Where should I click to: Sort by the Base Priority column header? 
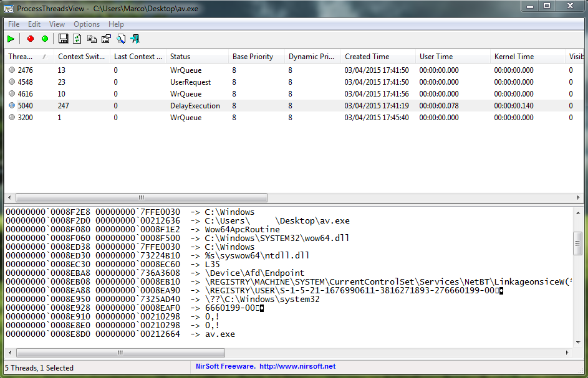[x=256, y=57]
